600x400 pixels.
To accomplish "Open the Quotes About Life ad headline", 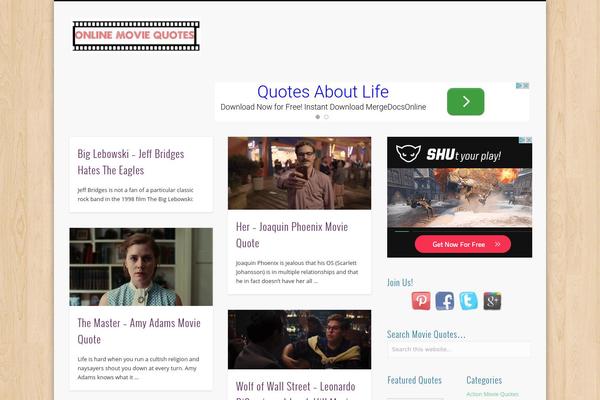I will click(323, 92).
